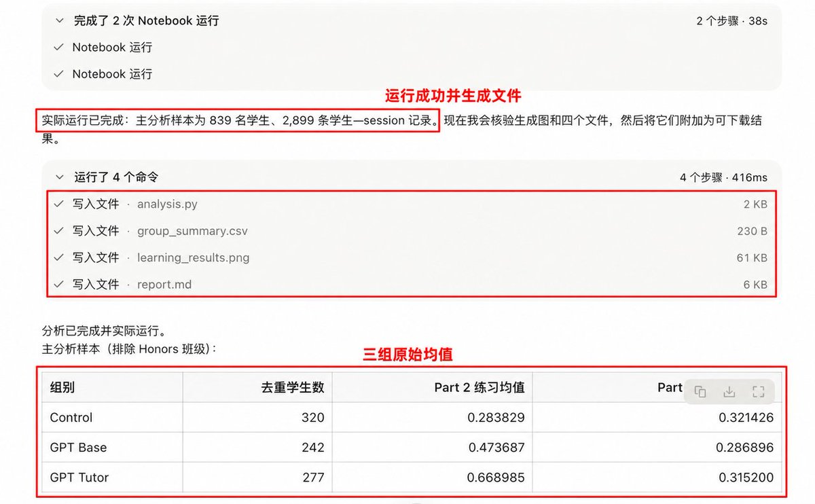This screenshot has width=815, height=504.
Task: Open the analysis.py file entry
Action: click(x=167, y=204)
